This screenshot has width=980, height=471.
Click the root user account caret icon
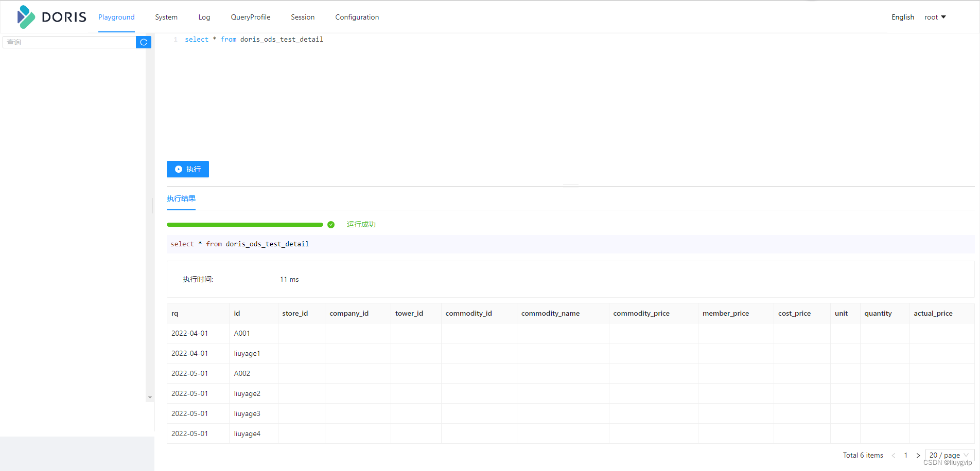[x=945, y=17]
